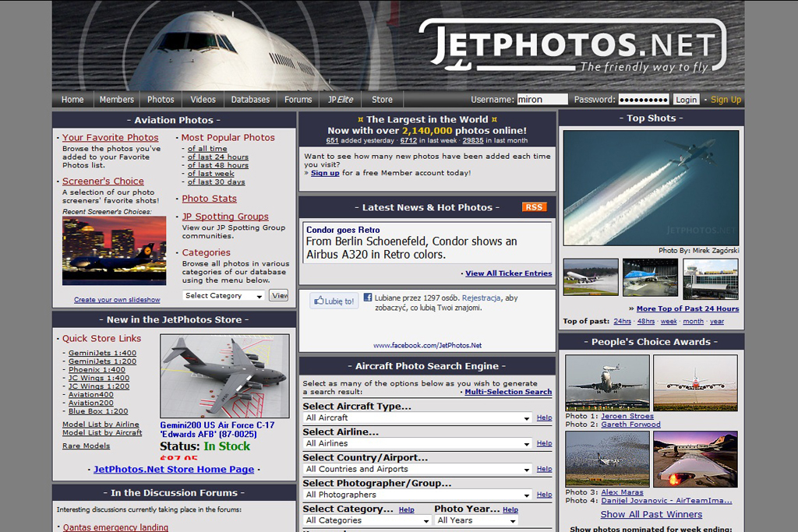Open the Blue Box 1:200 store link
The image size is (798, 532).
point(98,411)
